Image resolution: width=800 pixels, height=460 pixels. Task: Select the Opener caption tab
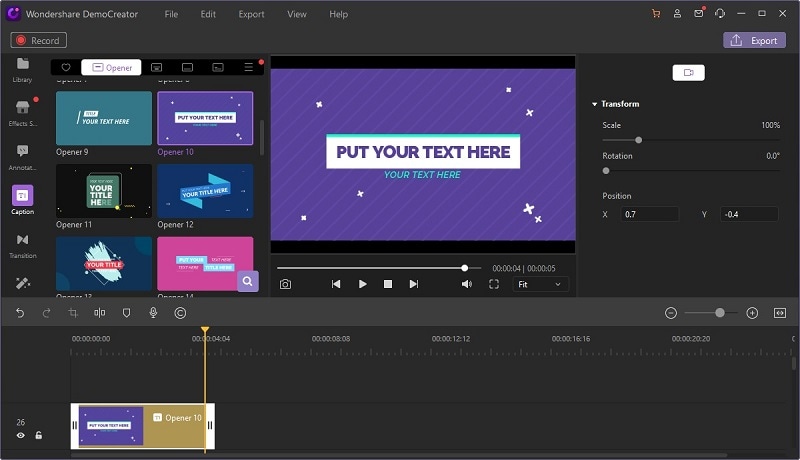coord(111,67)
